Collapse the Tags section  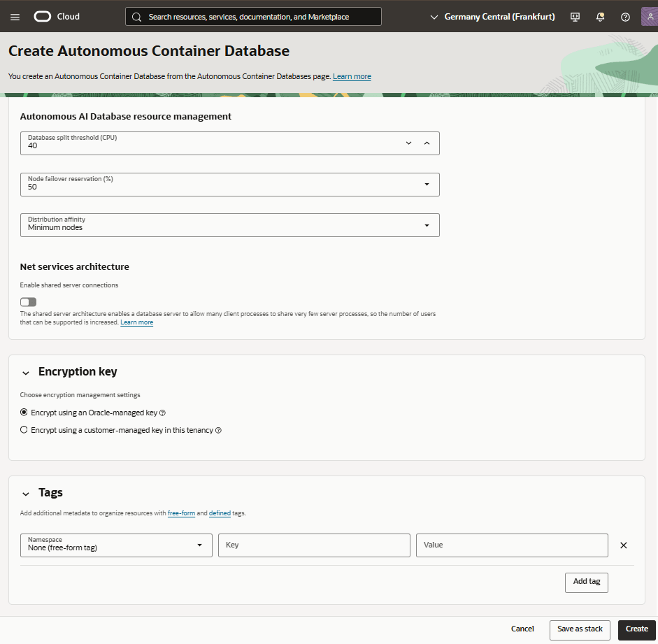point(27,493)
